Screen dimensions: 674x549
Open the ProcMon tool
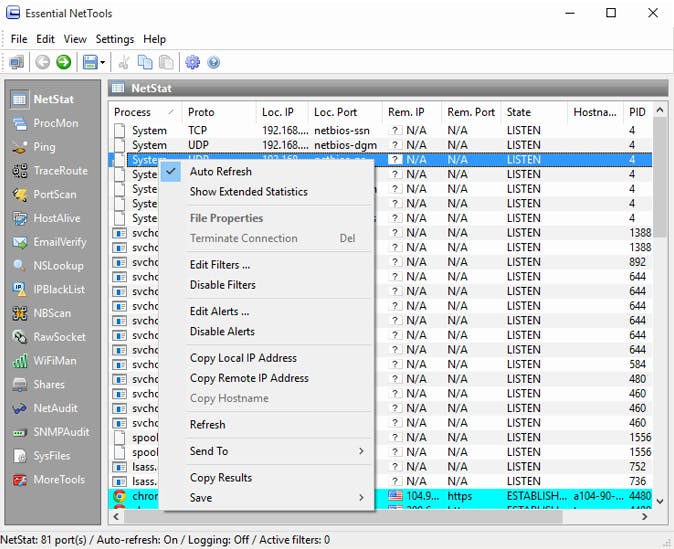[46, 123]
